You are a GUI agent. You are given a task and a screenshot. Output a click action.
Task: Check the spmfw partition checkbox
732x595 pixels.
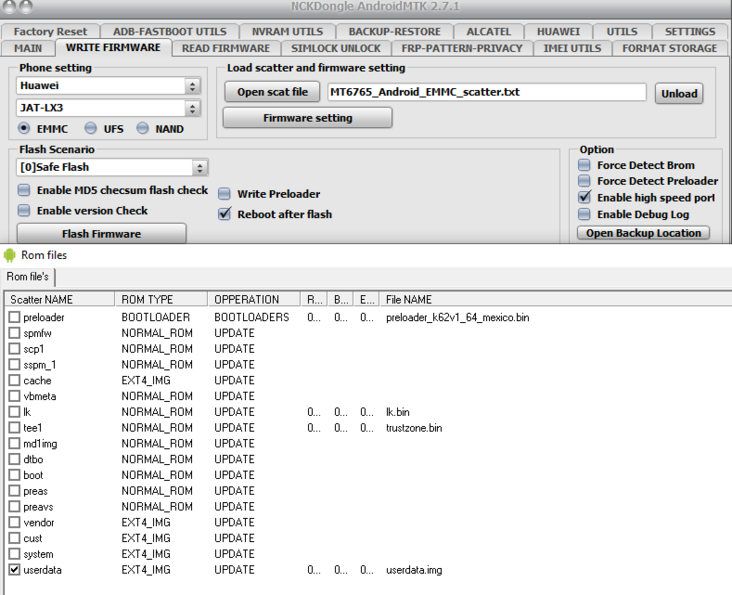tap(14, 333)
